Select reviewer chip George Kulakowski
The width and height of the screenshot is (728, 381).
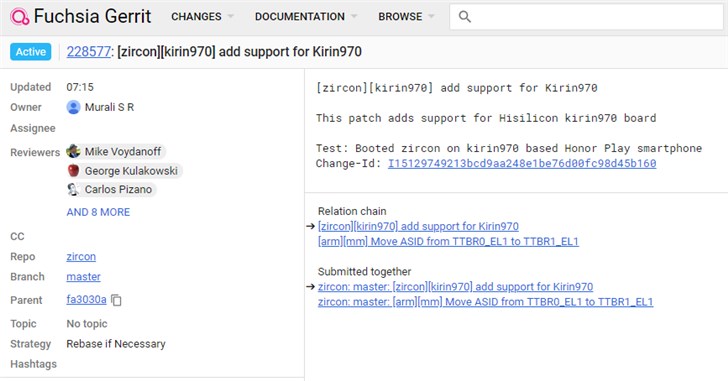(124, 171)
